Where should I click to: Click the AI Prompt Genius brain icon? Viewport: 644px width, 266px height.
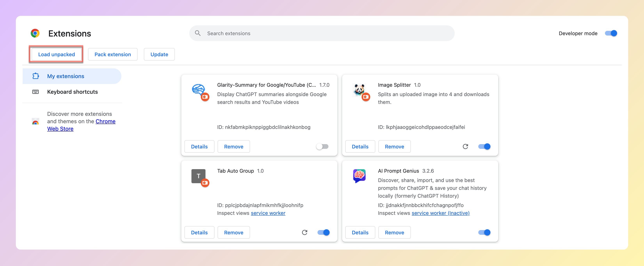tap(359, 176)
